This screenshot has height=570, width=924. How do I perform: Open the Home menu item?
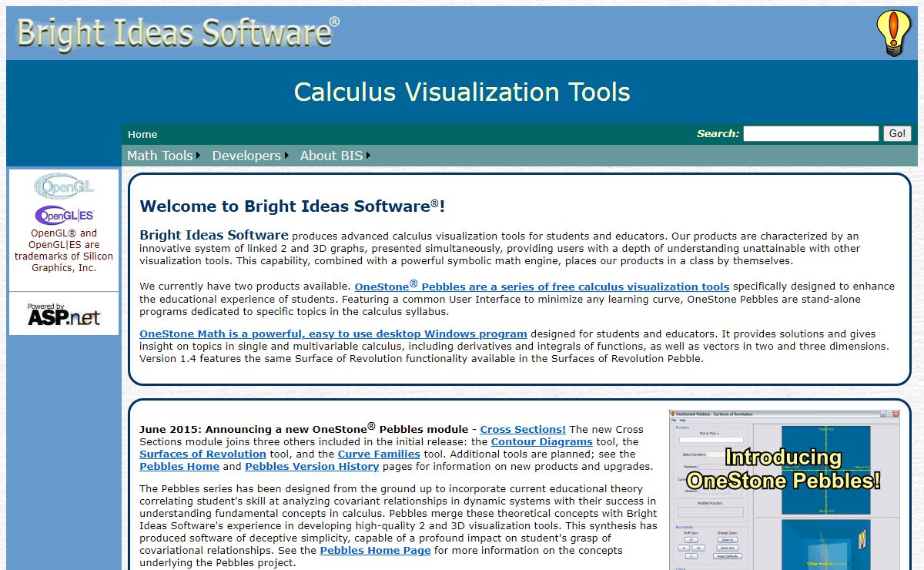142,134
